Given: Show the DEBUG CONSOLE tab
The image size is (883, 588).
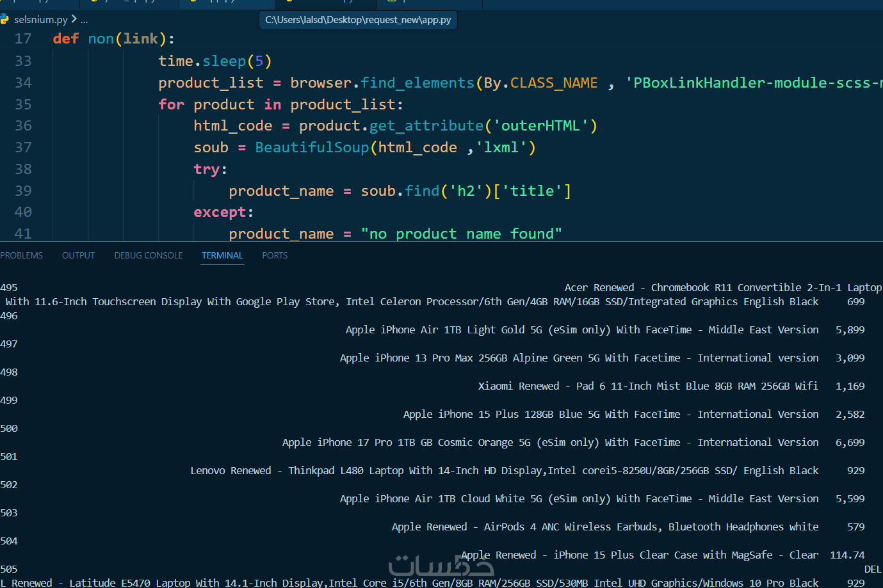Looking at the screenshot, I should [149, 255].
